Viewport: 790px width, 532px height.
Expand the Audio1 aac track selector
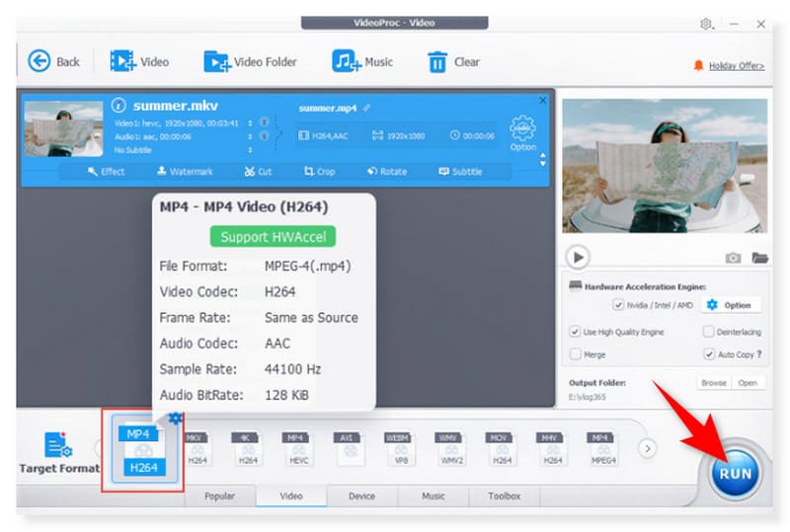(250, 136)
